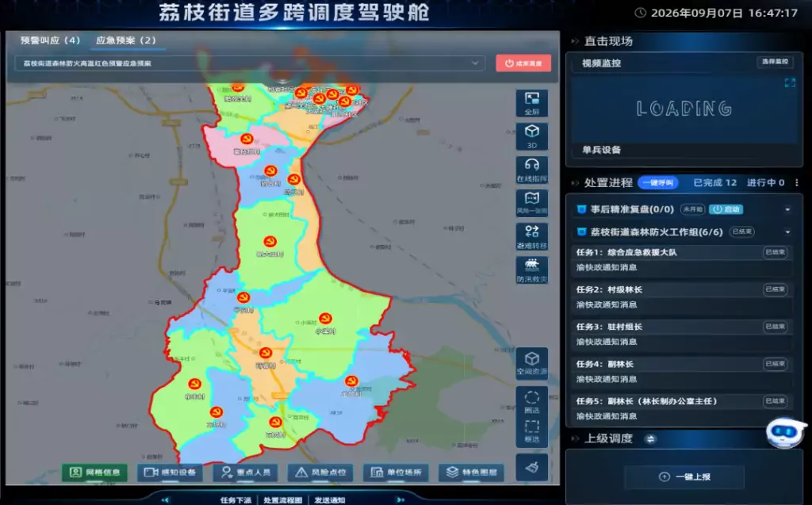The height and width of the screenshot is (505, 812).
Task: Click the broom clear-map icon
Action: tap(532, 467)
